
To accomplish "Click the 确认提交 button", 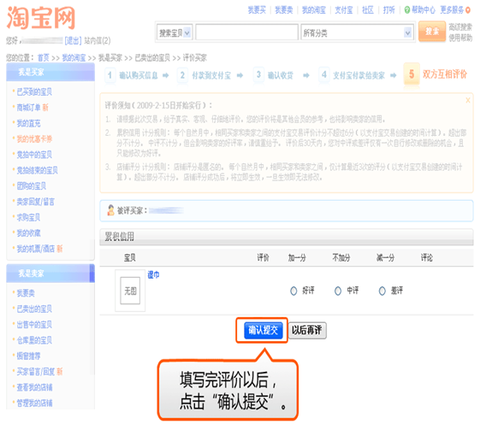I will 264,330.
